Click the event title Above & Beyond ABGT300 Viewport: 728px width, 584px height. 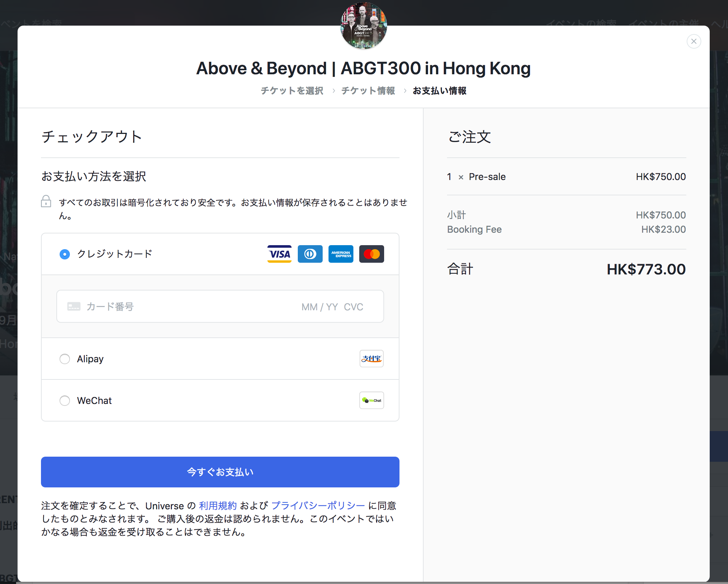click(364, 68)
